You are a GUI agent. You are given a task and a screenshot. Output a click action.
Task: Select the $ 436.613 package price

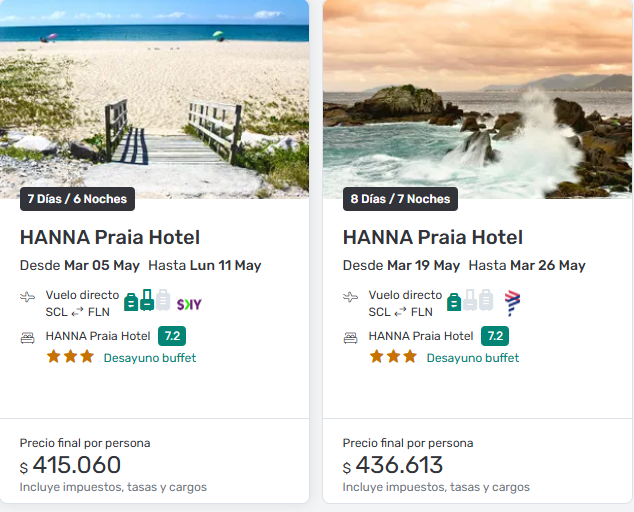(393, 465)
